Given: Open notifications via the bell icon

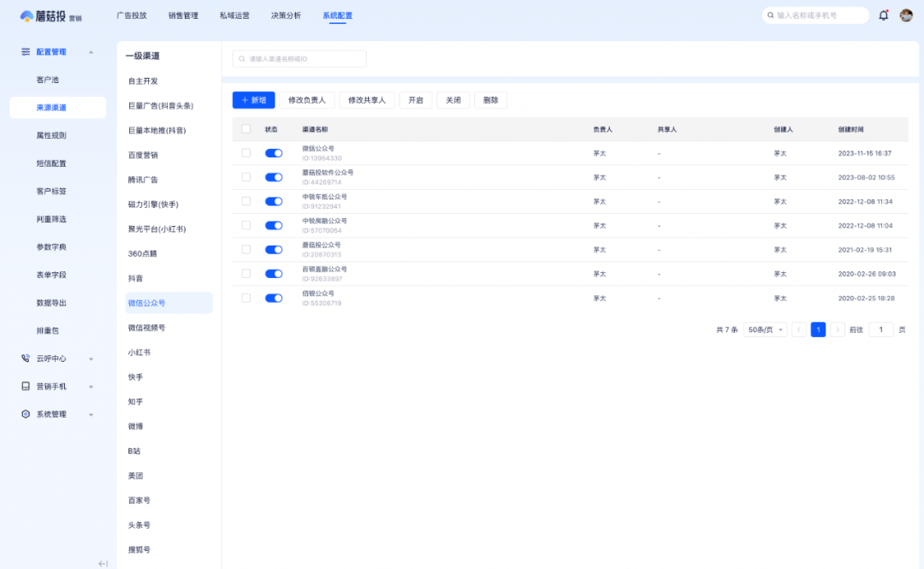Looking at the screenshot, I should [884, 15].
